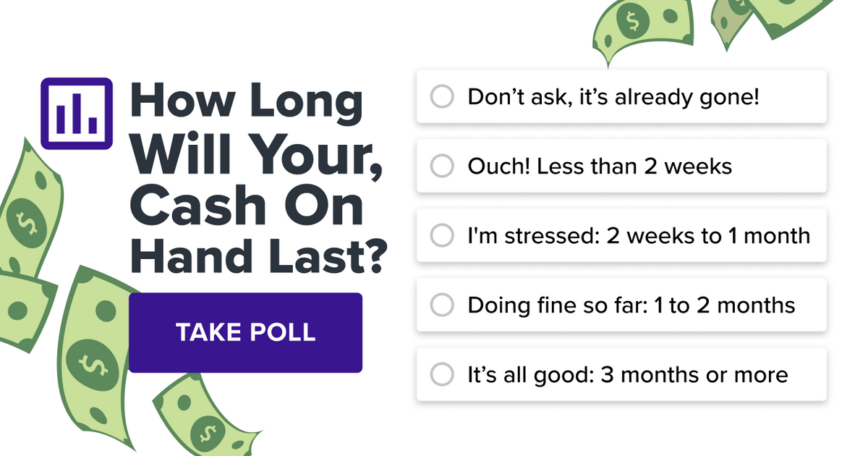Click the TAKE POLL button
The image size is (868, 456).
(x=245, y=332)
